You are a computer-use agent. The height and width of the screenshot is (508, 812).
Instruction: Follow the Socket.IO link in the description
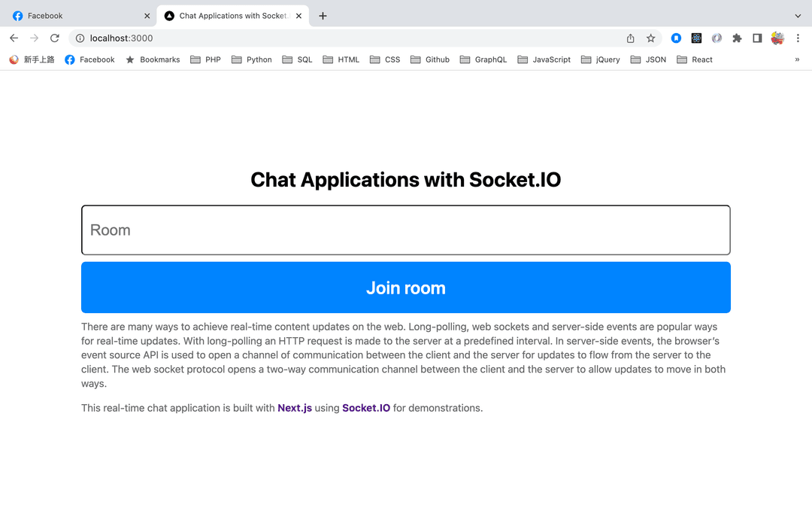(x=366, y=408)
